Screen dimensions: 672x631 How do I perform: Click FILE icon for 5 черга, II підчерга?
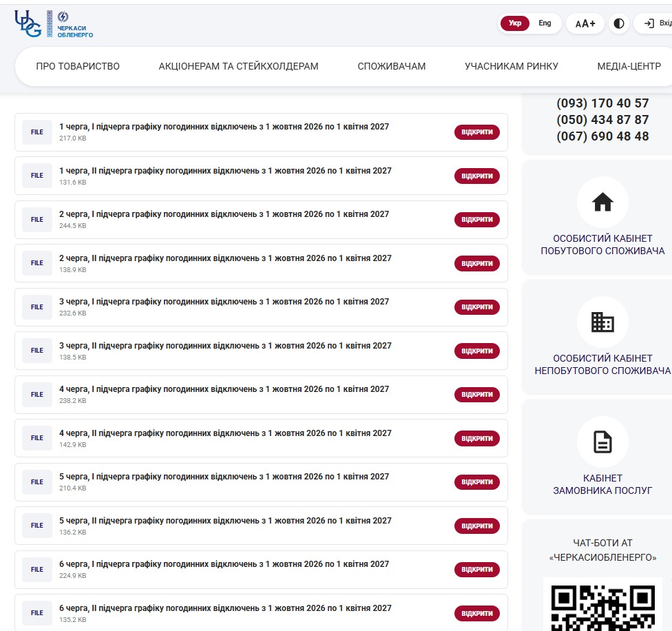37,525
